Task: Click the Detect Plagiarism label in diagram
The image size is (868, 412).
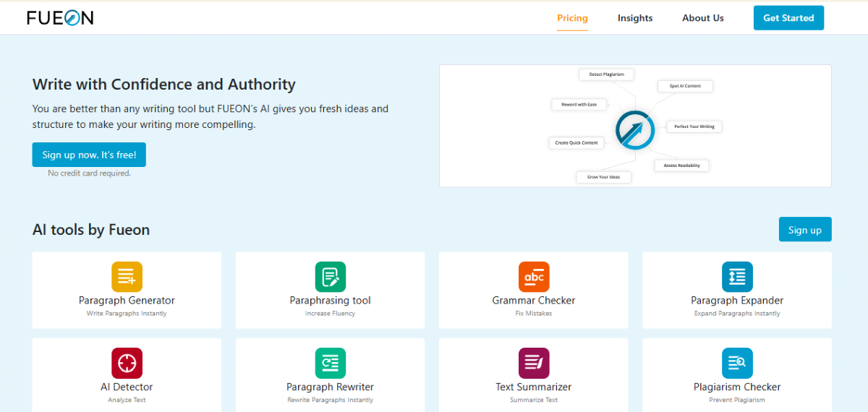Action: [607, 74]
